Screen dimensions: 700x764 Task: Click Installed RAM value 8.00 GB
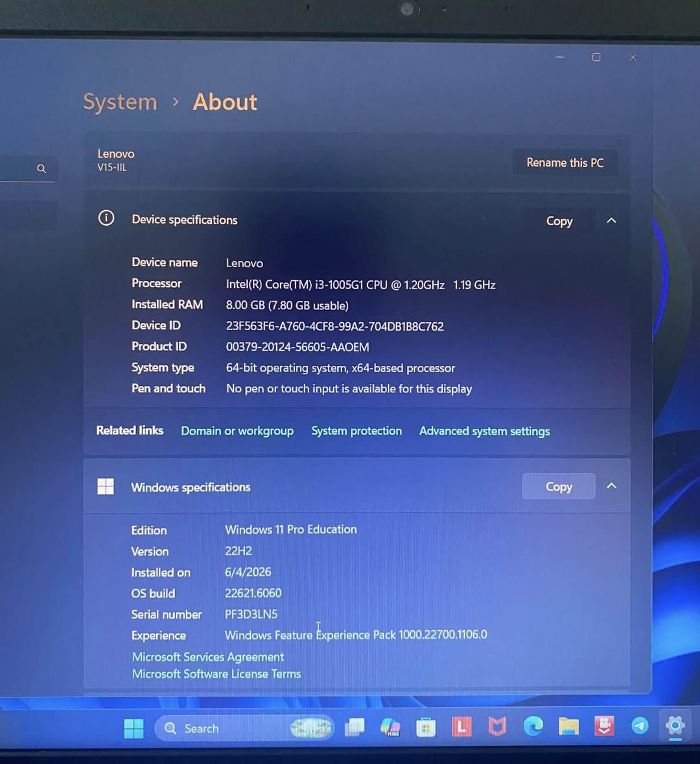coord(287,305)
